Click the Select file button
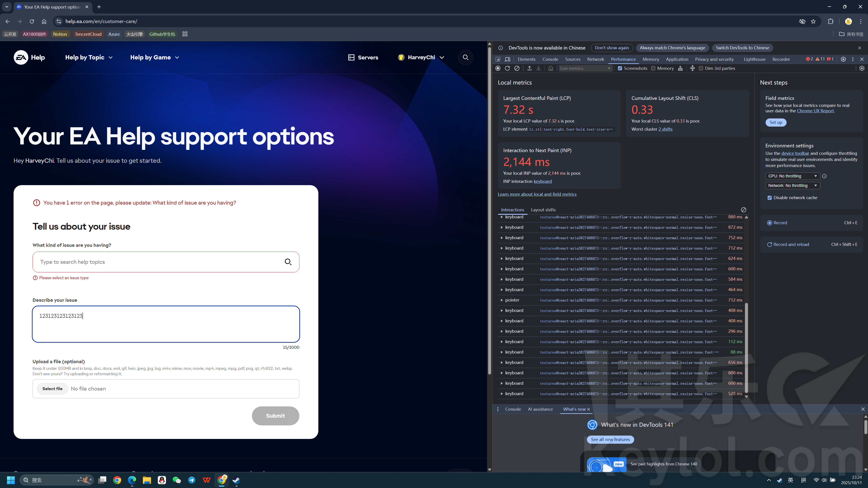Screen dimensions: 868x488 click(52, 389)
